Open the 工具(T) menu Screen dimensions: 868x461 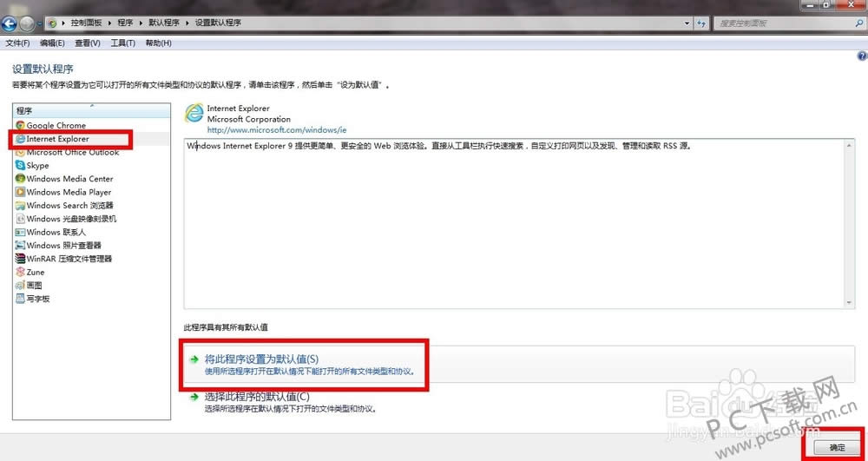tap(123, 43)
